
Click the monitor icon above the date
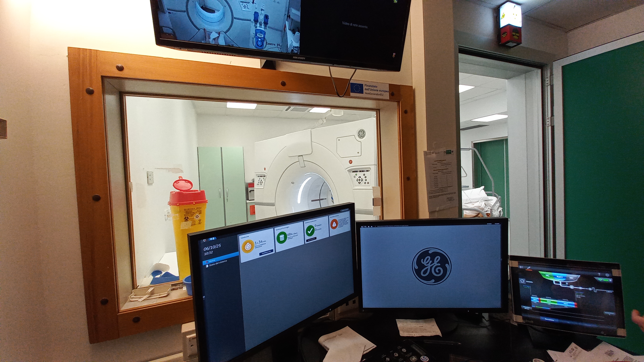(x=205, y=240)
